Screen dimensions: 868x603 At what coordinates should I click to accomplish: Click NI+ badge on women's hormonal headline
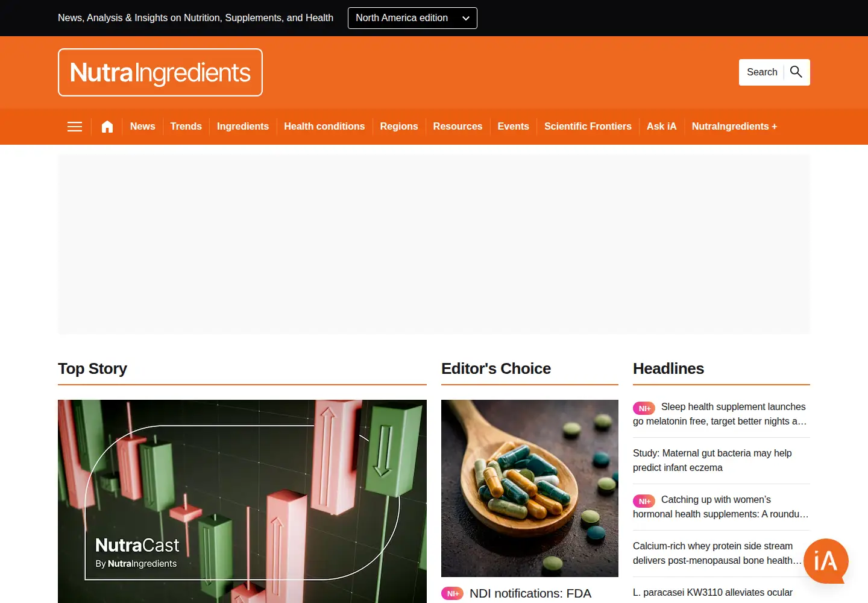[x=644, y=501]
